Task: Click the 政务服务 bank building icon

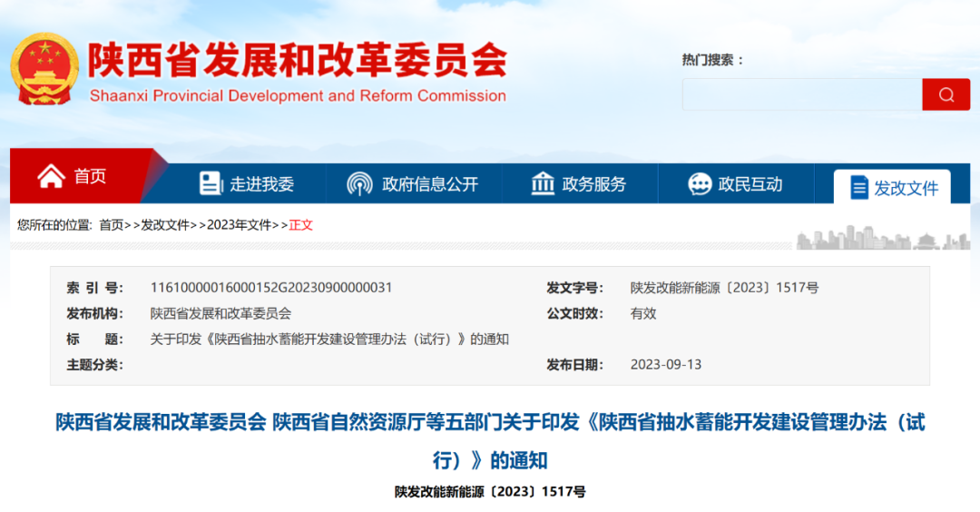Action: click(x=543, y=184)
